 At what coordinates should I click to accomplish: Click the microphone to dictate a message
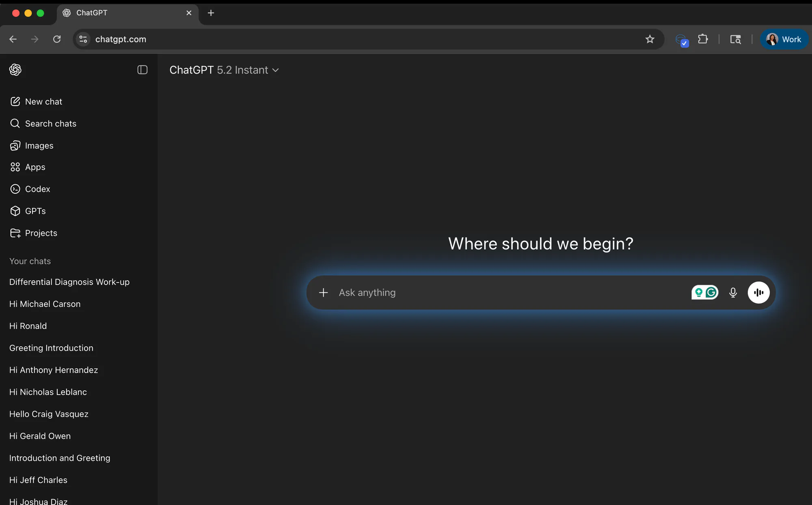click(x=733, y=292)
